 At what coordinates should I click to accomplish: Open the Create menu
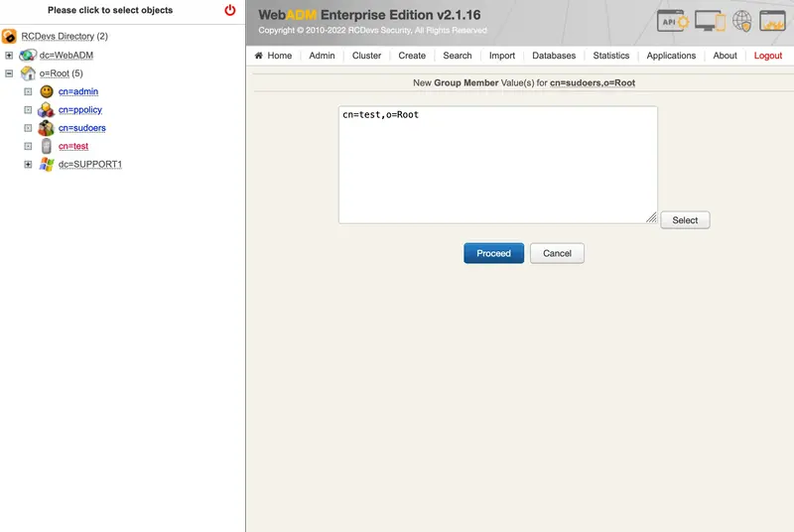pos(412,56)
